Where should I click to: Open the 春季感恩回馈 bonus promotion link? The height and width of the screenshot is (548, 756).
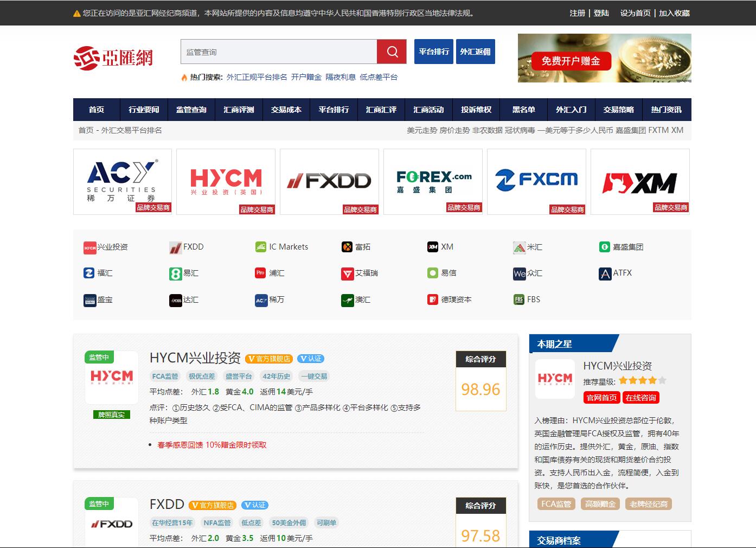coord(212,445)
